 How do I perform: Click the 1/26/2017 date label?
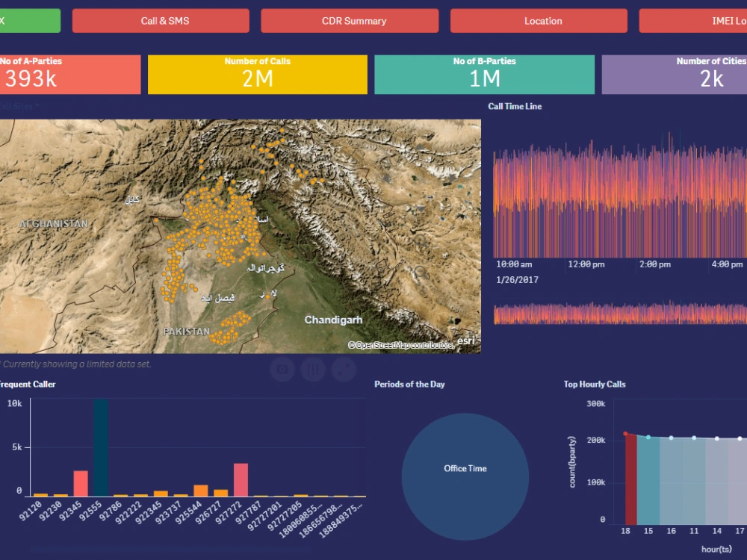[518, 280]
